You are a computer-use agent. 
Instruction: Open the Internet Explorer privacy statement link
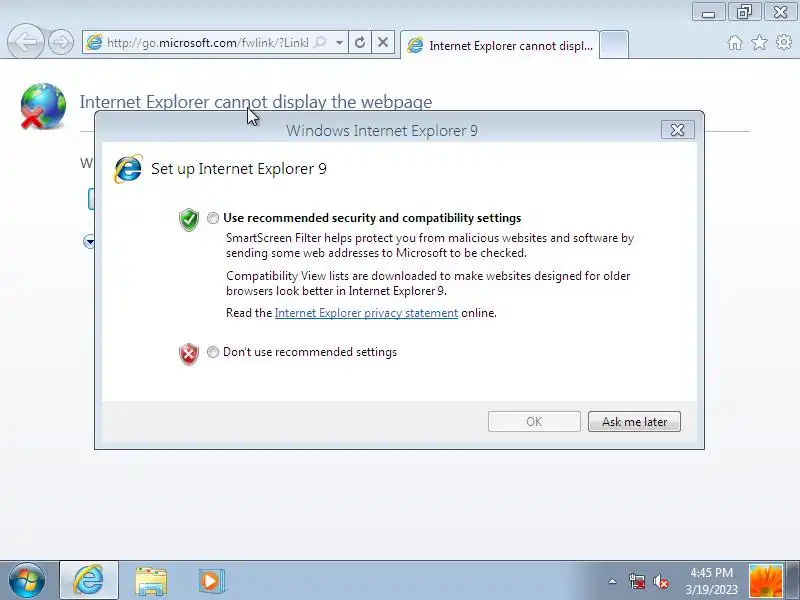(x=366, y=313)
